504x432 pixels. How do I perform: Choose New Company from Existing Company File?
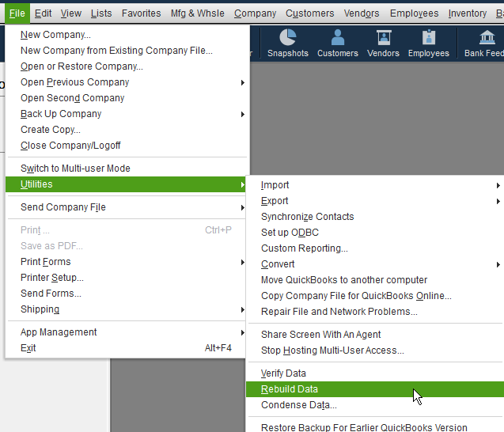(126, 51)
